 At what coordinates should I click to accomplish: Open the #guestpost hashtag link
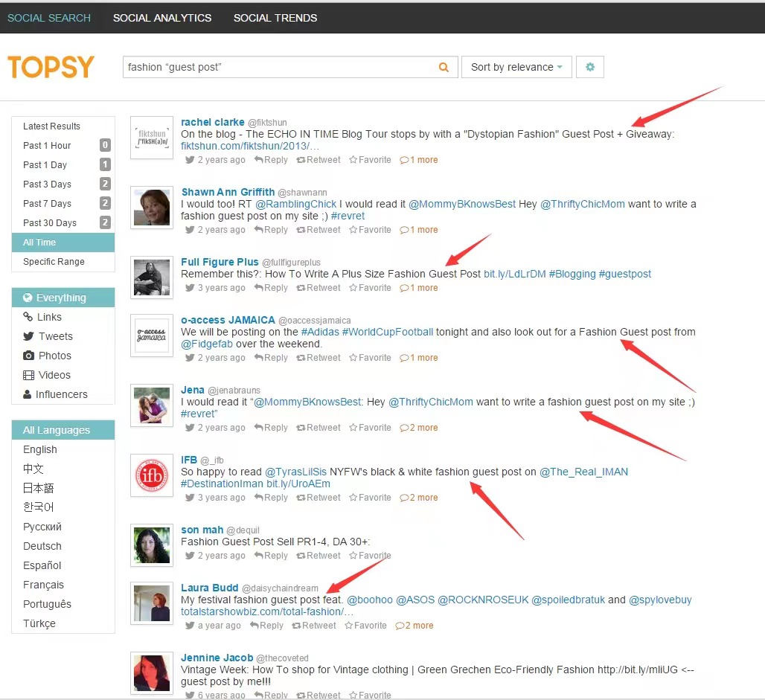(x=625, y=274)
